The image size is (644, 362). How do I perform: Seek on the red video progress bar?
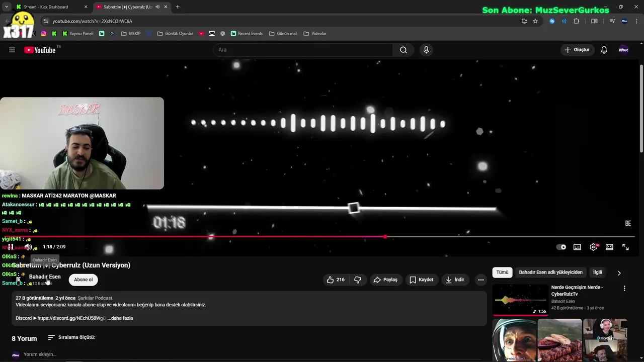coord(319,237)
